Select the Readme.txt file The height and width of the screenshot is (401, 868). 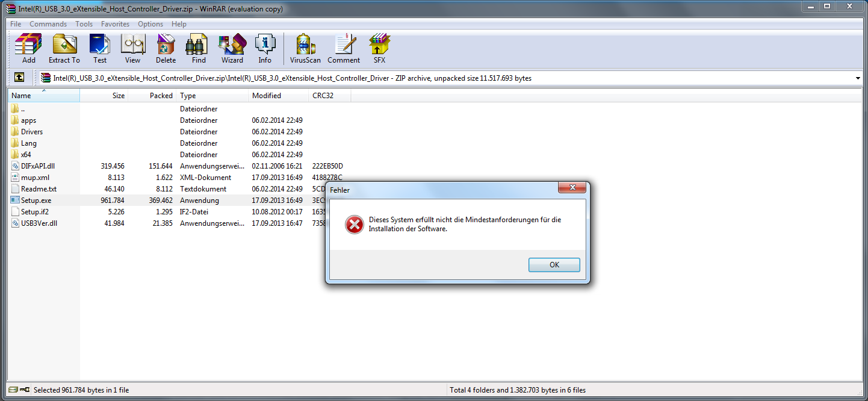[x=39, y=189]
